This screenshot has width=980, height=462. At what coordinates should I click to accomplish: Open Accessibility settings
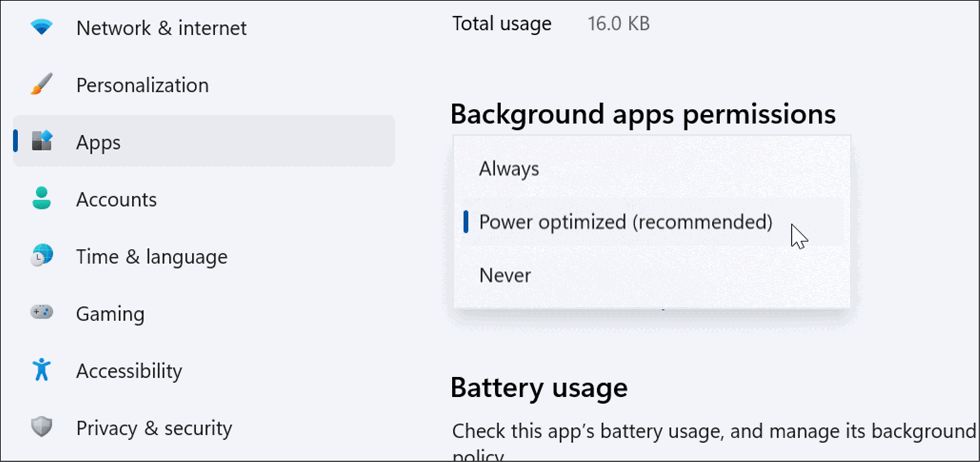pos(129,370)
